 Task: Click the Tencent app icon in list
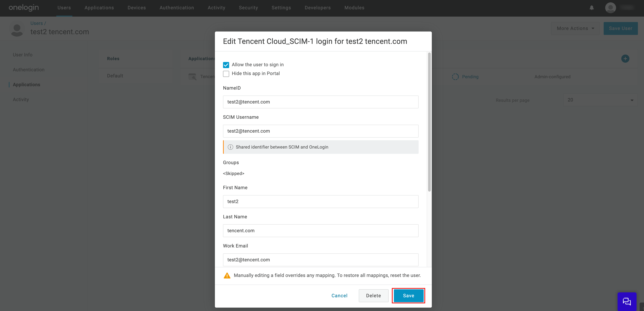[x=192, y=77]
